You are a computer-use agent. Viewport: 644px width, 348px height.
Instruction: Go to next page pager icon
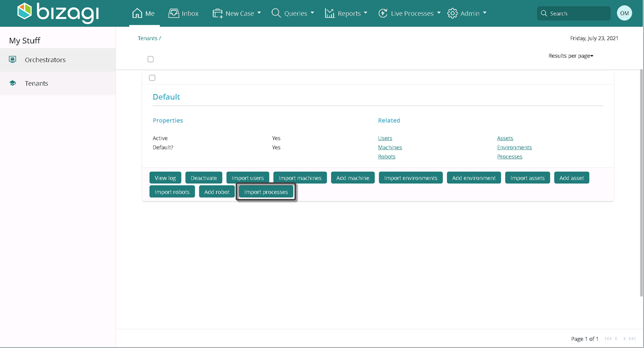(625, 339)
